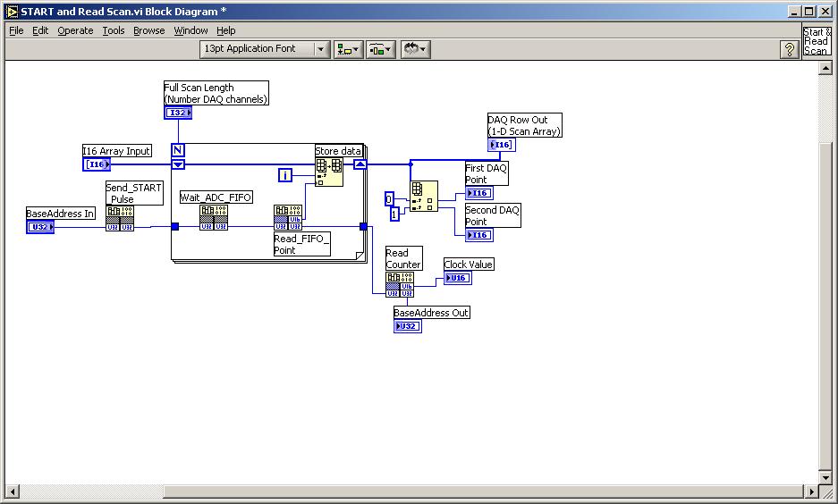
Task: Open the Browse menu
Action: pos(149,30)
